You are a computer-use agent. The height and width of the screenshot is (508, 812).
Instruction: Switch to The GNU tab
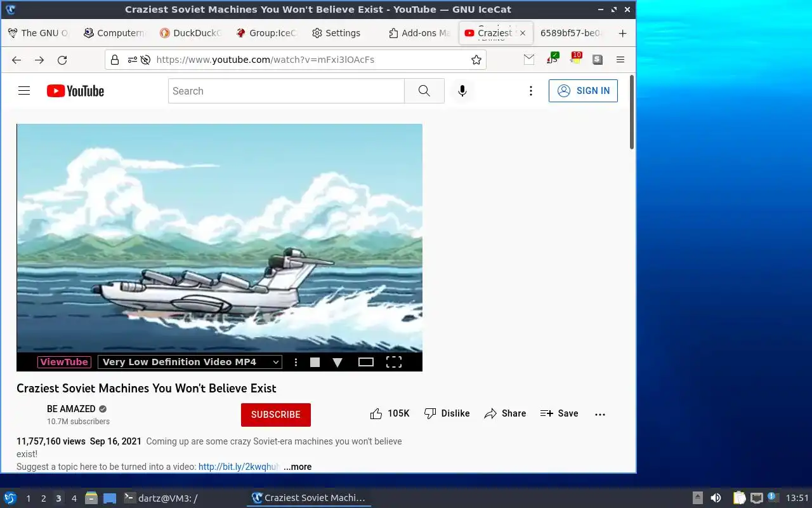tap(37, 33)
